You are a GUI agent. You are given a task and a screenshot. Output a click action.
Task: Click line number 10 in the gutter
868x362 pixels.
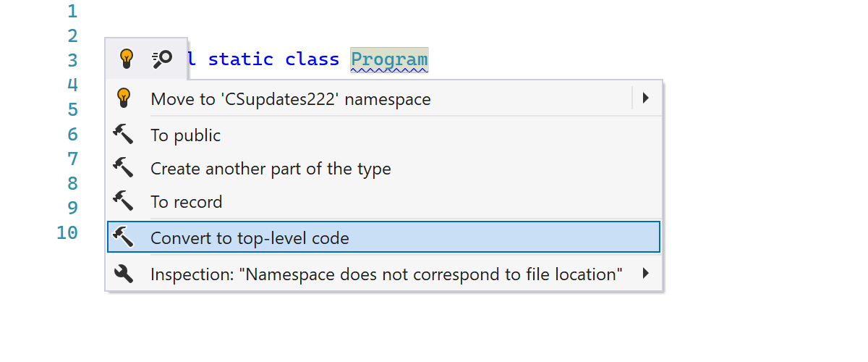tap(67, 232)
